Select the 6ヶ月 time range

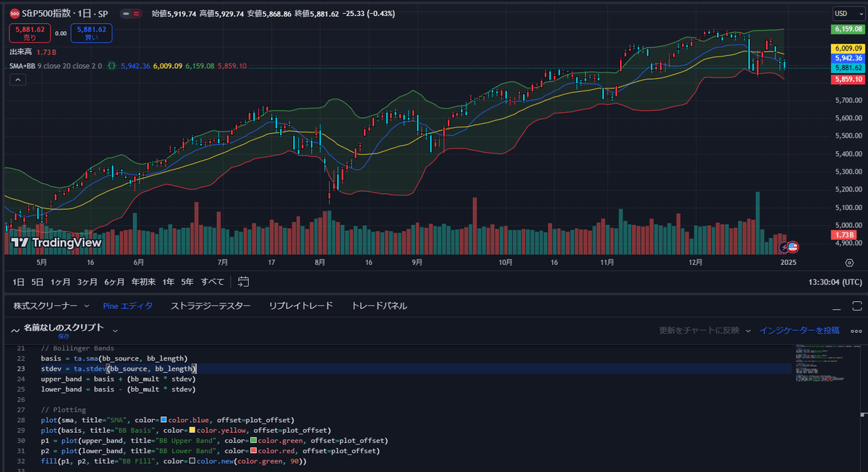pos(114,282)
